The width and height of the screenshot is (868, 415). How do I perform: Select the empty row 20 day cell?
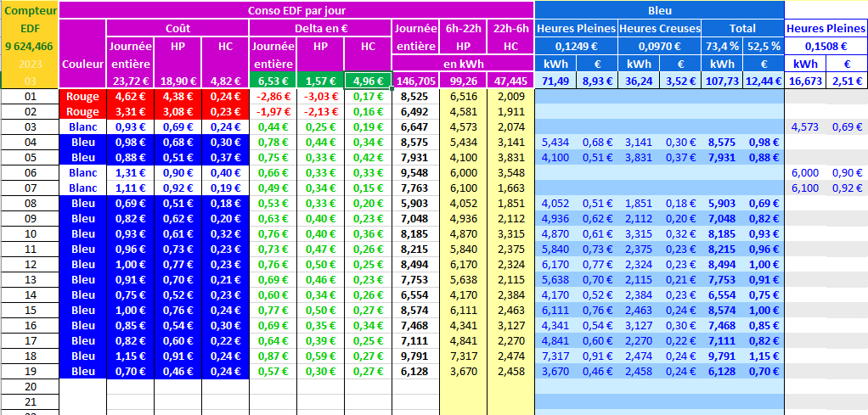click(x=31, y=386)
